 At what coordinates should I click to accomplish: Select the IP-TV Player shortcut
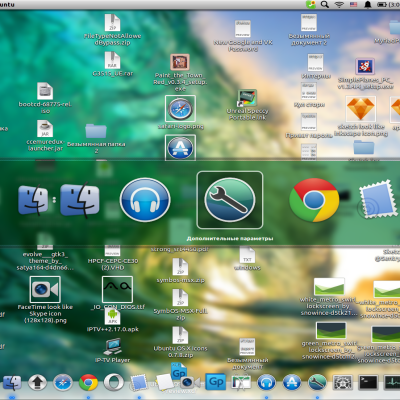point(112,350)
